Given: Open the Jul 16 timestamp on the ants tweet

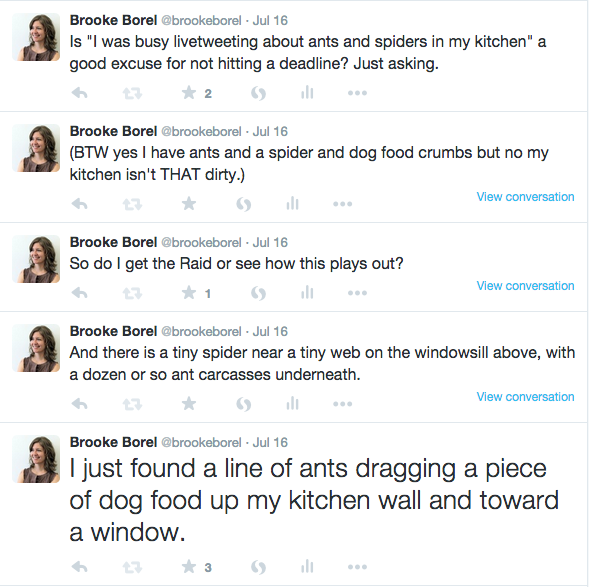Looking at the screenshot, I should (270, 442).
